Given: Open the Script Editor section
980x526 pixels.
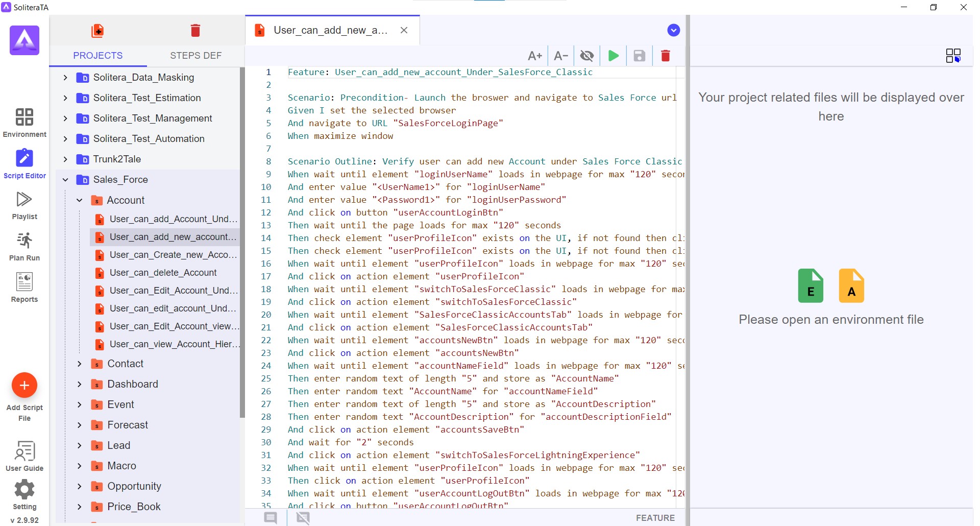Looking at the screenshot, I should coord(24,164).
